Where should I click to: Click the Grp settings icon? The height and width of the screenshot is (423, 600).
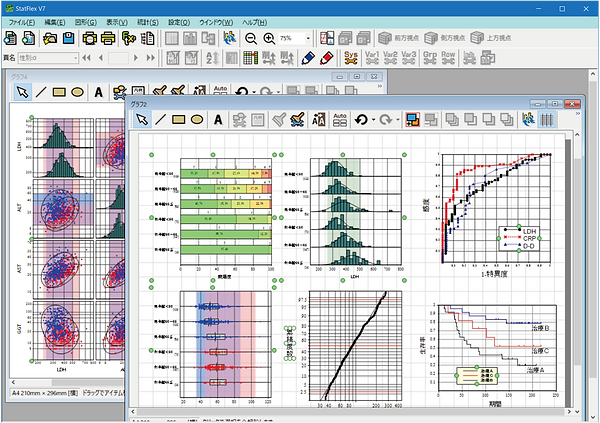click(429, 58)
